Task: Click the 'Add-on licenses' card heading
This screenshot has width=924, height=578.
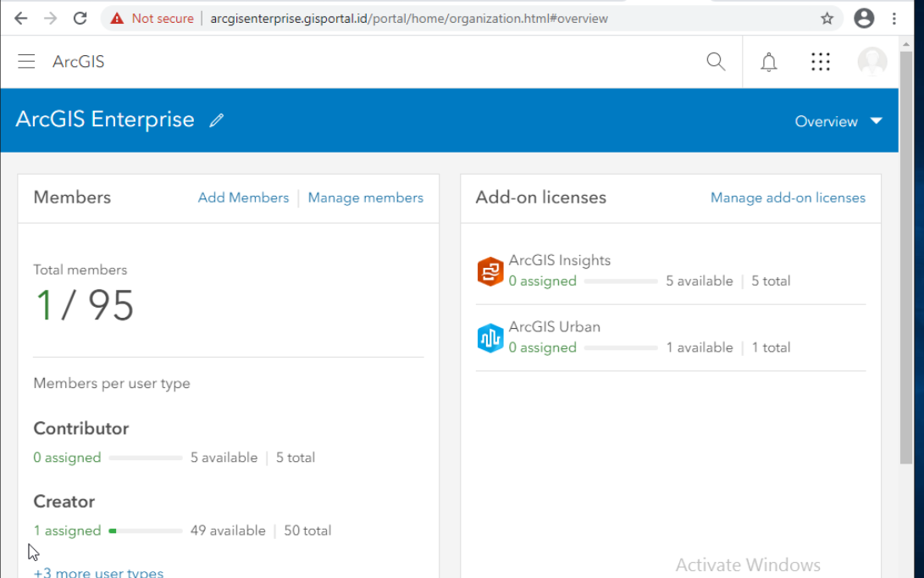Action: (x=541, y=197)
